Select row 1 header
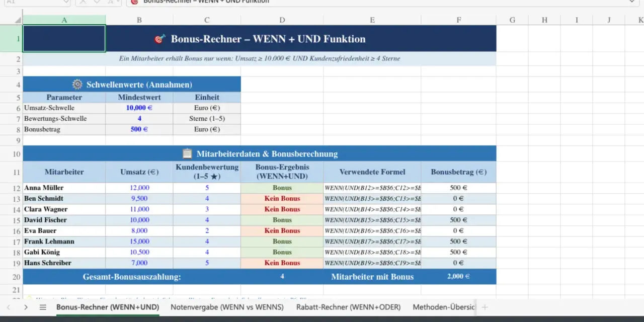Image resolution: width=644 pixels, height=322 pixels. [x=12, y=39]
